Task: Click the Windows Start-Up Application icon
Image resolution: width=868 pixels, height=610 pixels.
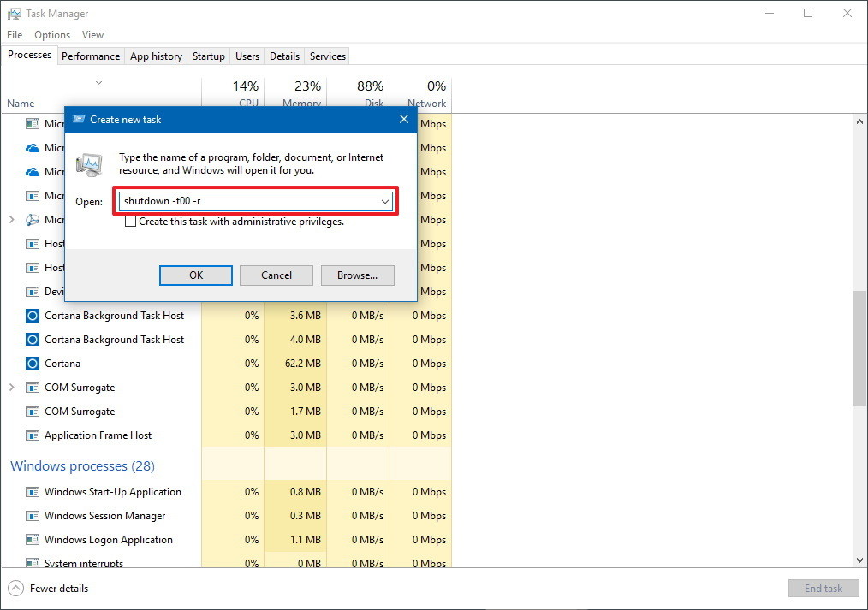Action: [33, 492]
